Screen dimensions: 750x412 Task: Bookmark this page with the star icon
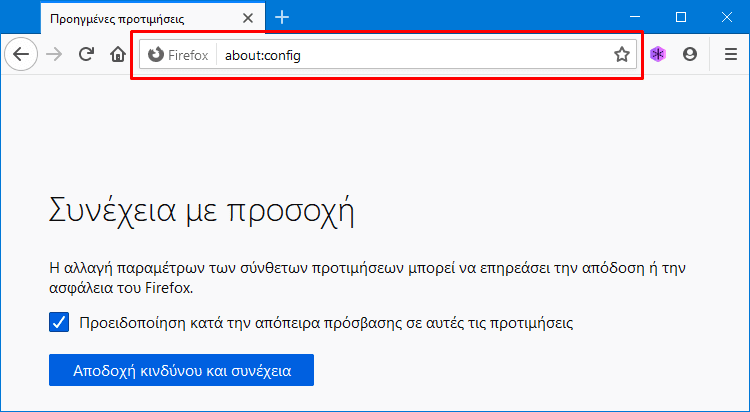[x=621, y=55]
